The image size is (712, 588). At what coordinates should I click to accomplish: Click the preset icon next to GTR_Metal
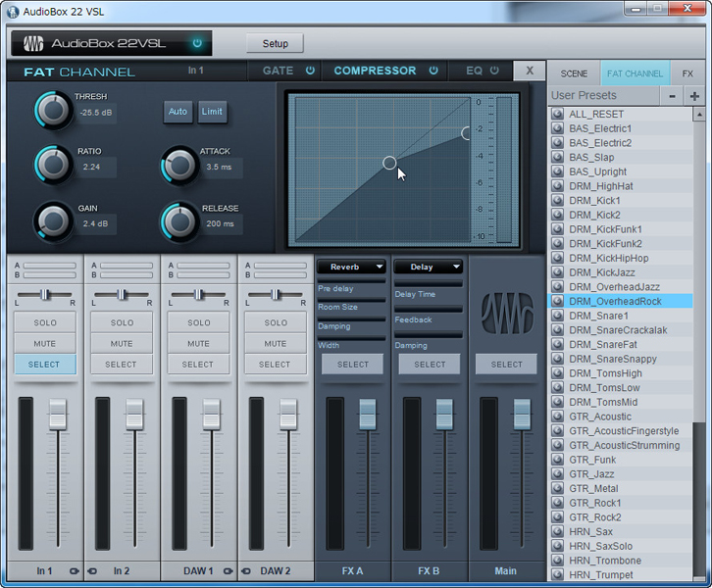557,488
